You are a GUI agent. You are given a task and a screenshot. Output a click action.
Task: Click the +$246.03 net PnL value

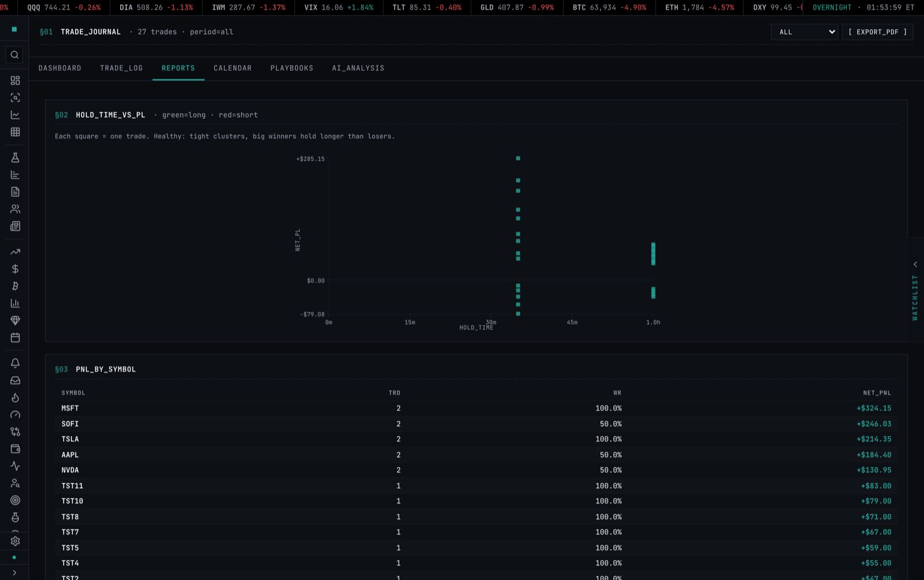click(x=874, y=424)
